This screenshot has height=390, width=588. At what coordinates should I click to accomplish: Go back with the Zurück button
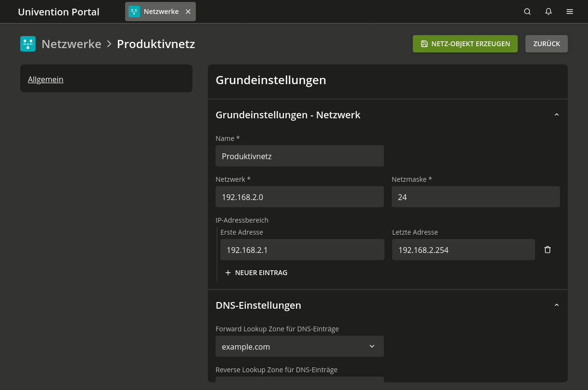[546, 44]
